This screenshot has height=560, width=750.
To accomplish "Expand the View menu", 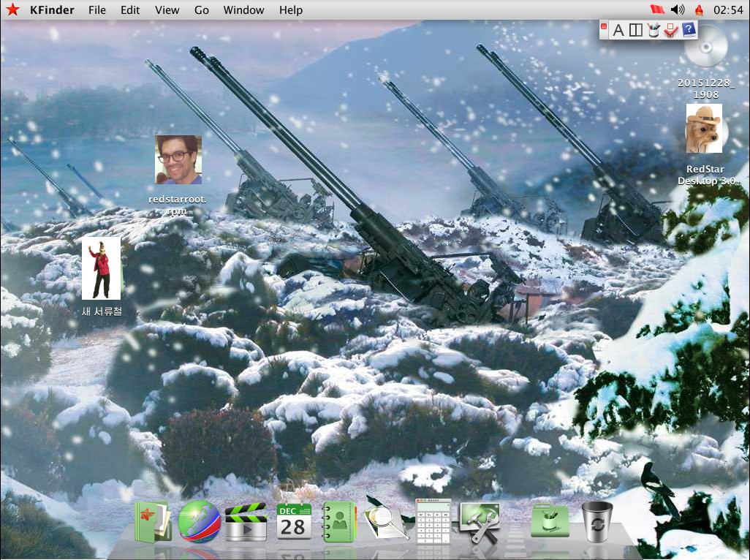I will (x=167, y=10).
